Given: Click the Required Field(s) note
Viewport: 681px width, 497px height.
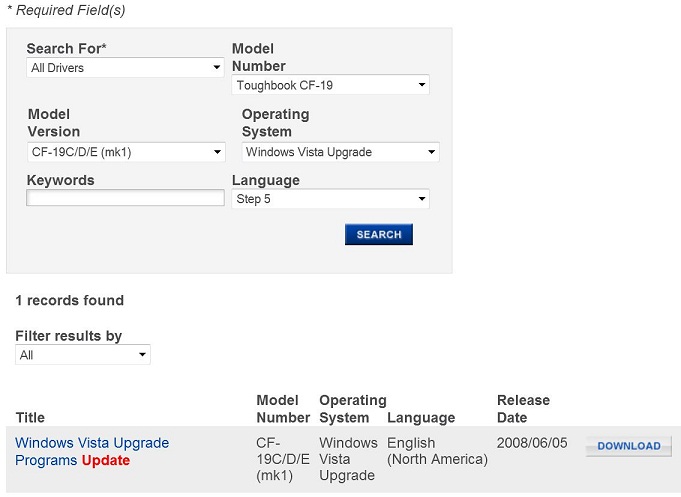Looking at the screenshot, I should [67, 10].
